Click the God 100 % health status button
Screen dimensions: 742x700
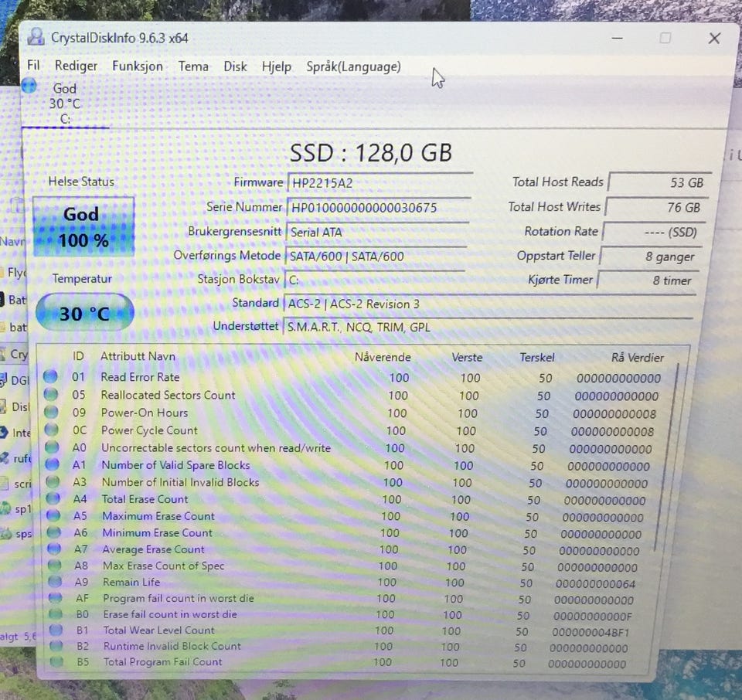pos(83,227)
